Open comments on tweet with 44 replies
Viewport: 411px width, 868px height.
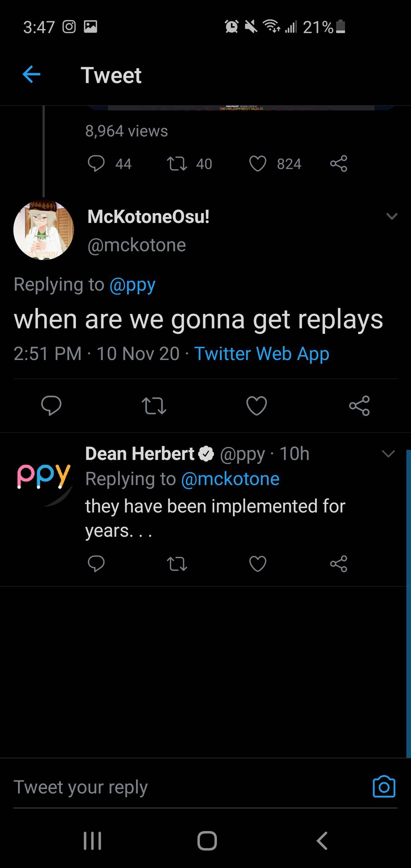coord(96,164)
